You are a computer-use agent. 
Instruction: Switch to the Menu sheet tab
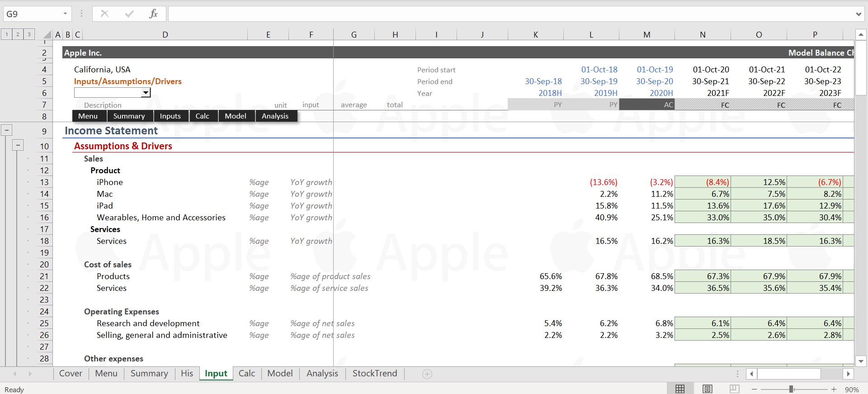coord(106,373)
